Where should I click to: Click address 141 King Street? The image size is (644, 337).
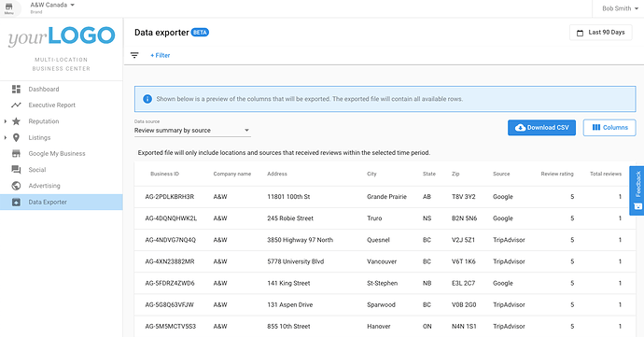288,283
